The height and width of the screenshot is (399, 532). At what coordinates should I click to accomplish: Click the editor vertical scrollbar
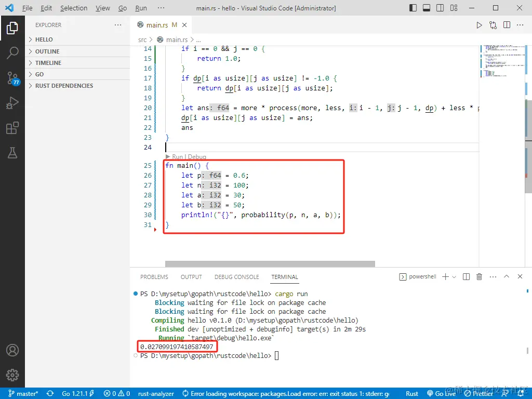[x=528, y=146]
